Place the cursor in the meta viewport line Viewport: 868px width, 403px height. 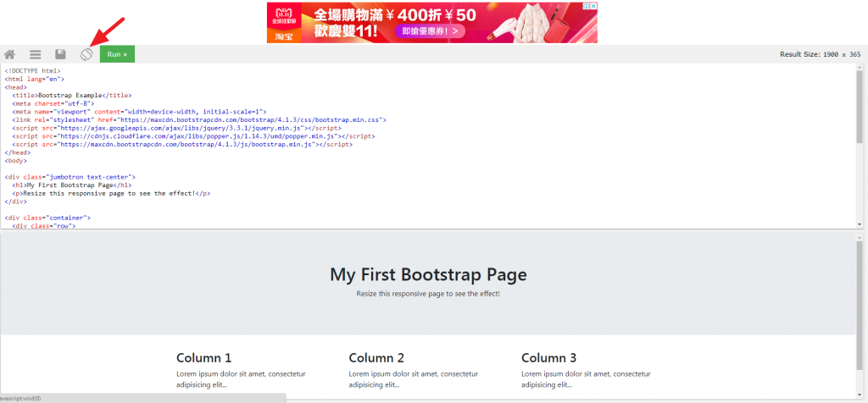point(139,112)
